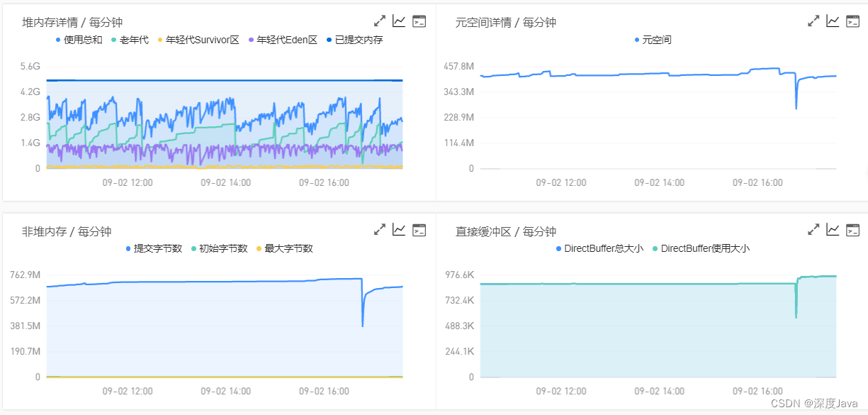Open chart view icon in 堆内存详情 panel

(400, 21)
